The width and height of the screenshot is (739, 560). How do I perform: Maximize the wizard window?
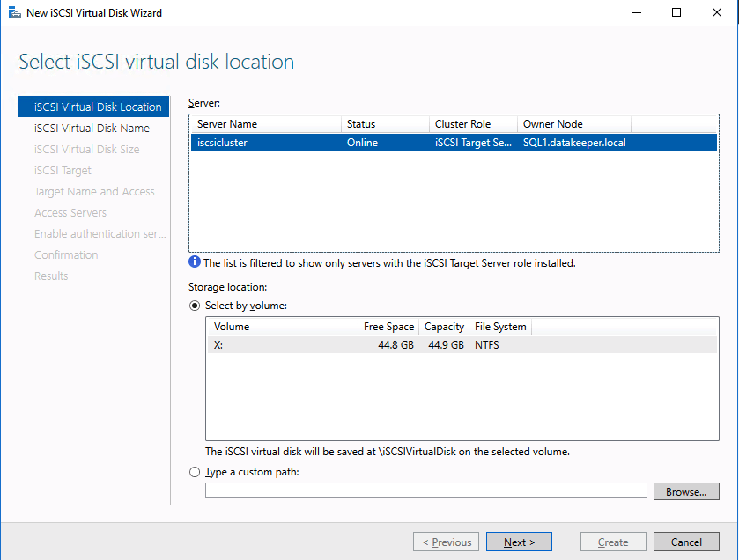(676, 13)
